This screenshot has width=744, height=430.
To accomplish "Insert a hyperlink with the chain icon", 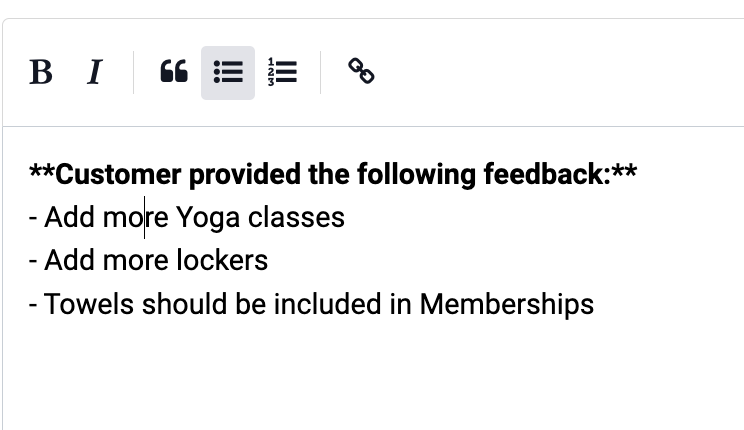I will [x=362, y=72].
